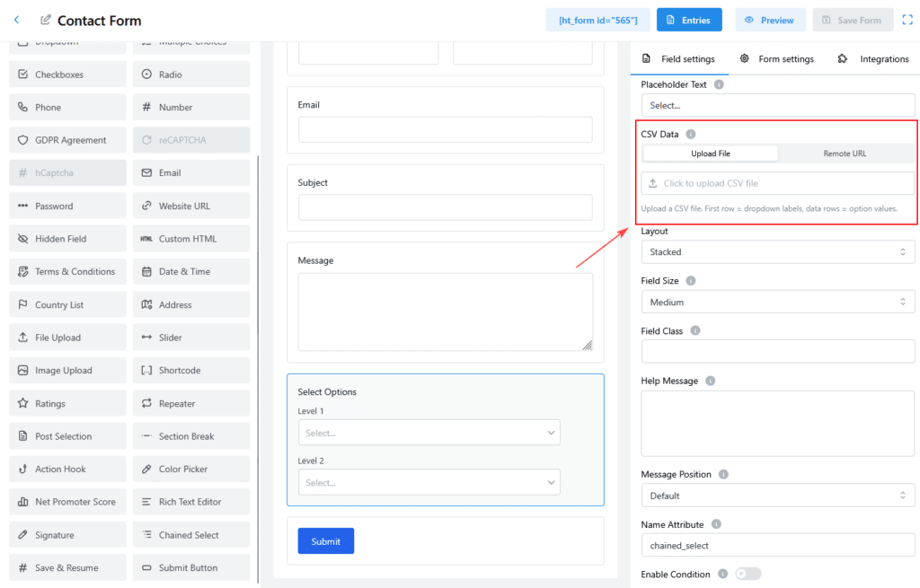Click the Name Attribute input field

(777, 545)
